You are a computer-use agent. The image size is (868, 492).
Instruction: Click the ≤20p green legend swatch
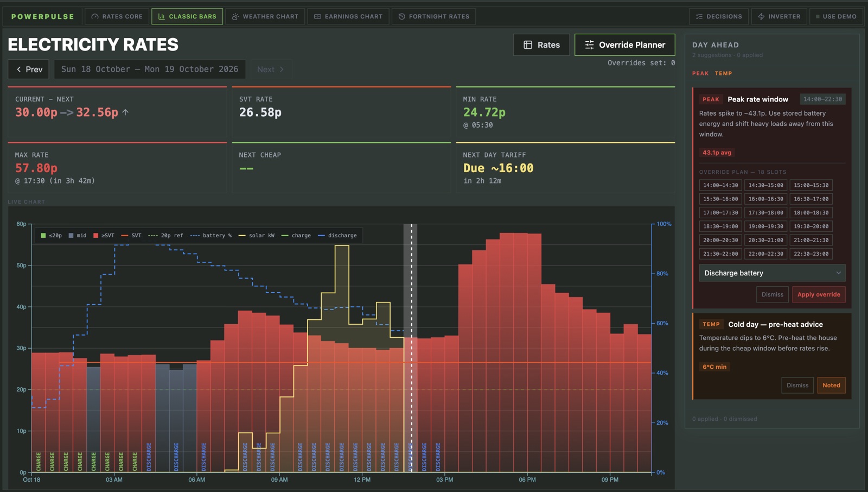[43, 236]
